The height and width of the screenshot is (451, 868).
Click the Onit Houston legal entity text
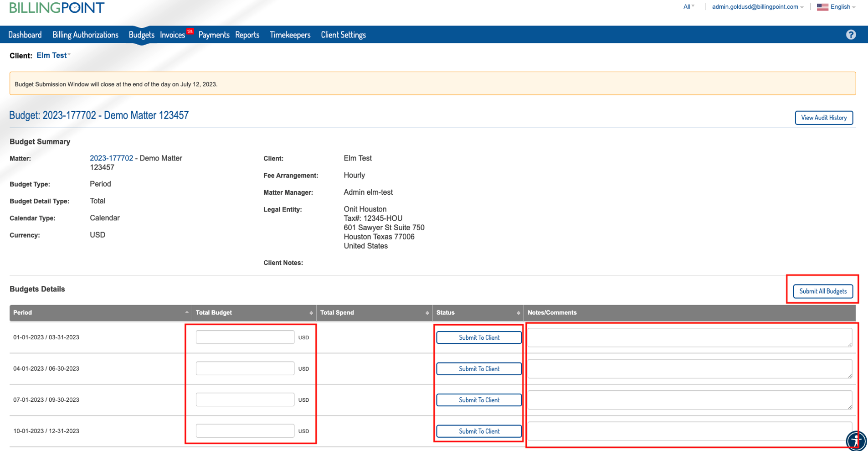pyautogui.click(x=365, y=209)
